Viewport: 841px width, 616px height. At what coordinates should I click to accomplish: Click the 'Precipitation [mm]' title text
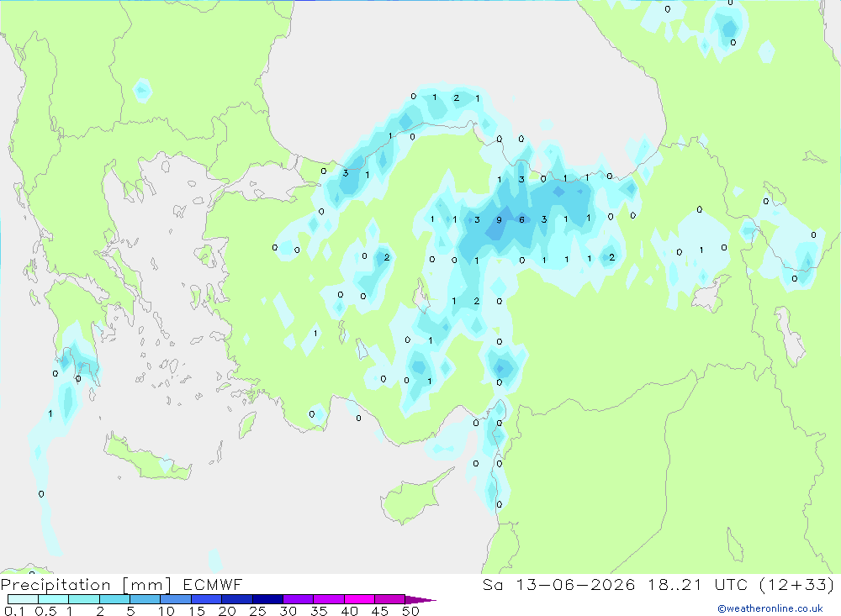(x=86, y=585)
